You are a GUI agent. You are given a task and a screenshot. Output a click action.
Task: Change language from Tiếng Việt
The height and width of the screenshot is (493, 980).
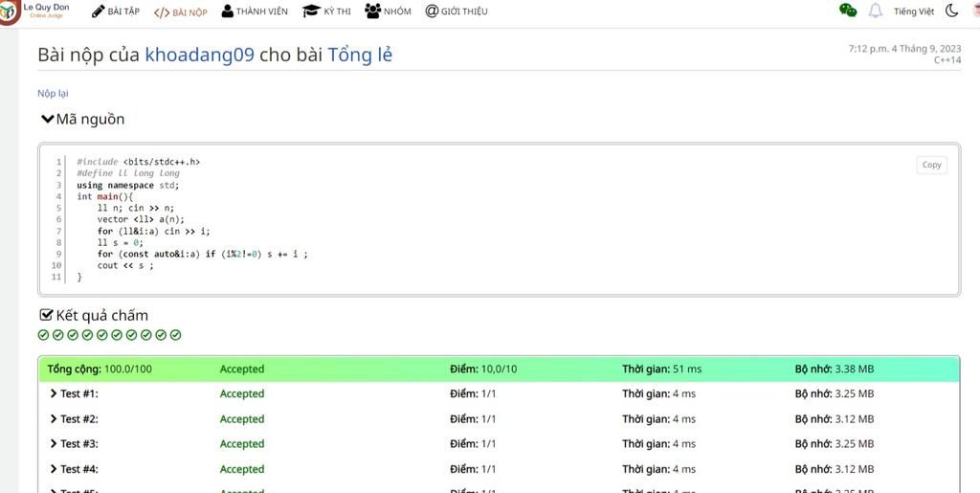point(914,11)
